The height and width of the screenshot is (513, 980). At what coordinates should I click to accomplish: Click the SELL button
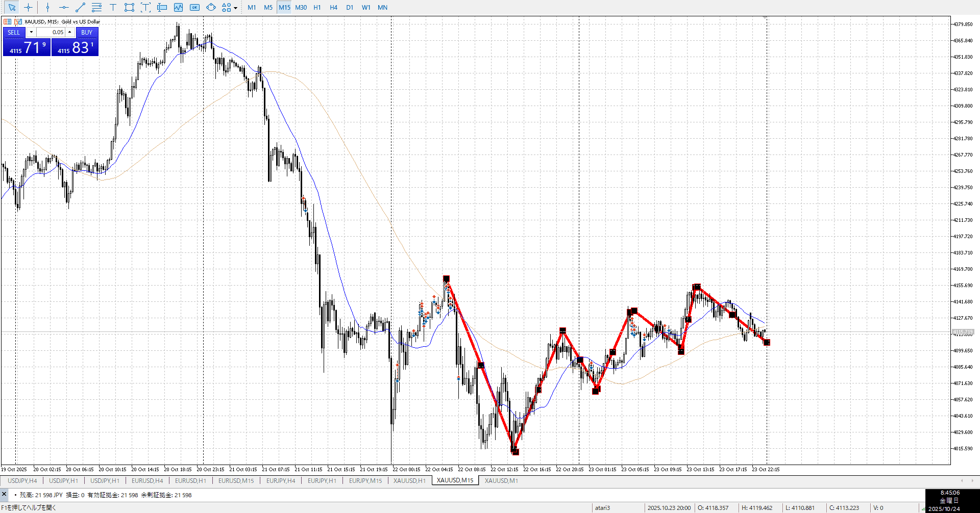14,32
